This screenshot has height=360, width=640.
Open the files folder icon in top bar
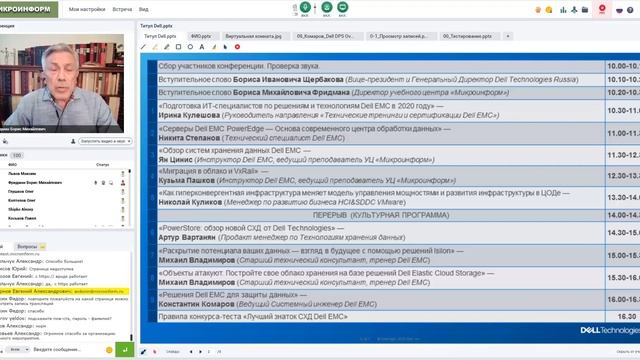point(585,10)
